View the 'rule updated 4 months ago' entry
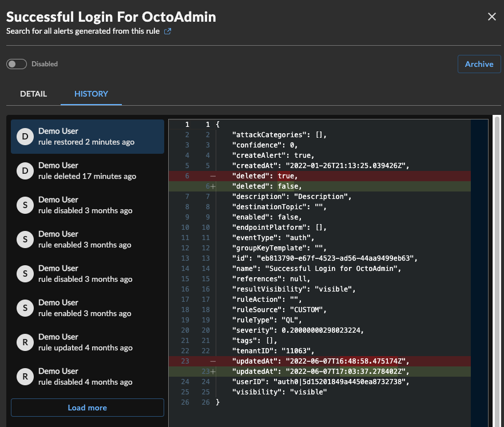The height and width of the screenshot is (427, 504). pos(88,342)
